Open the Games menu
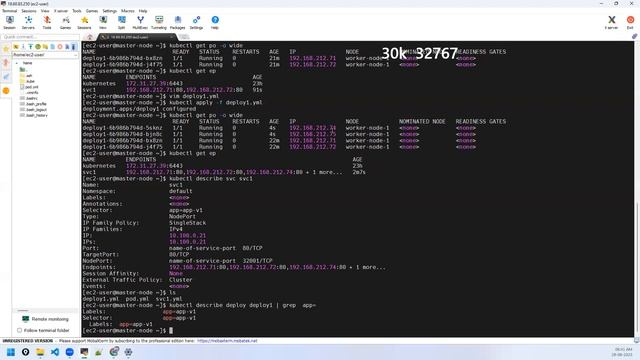Screen dimensions: 640x360 [x=91, y=11]
